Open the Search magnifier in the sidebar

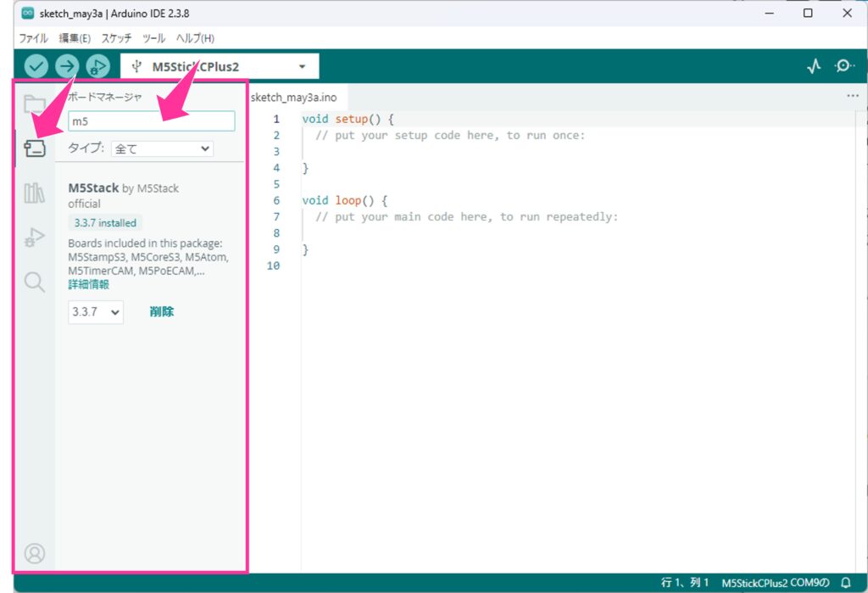34,282
